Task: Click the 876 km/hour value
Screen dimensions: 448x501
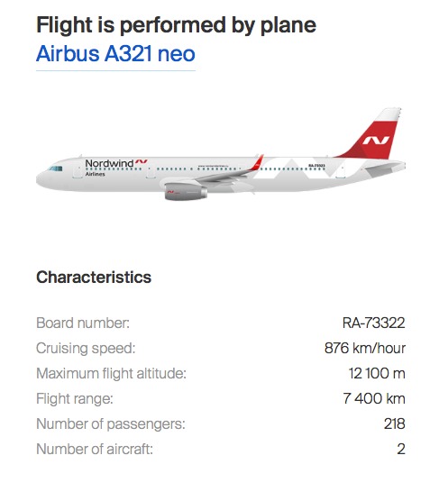Action: (365, 348)
